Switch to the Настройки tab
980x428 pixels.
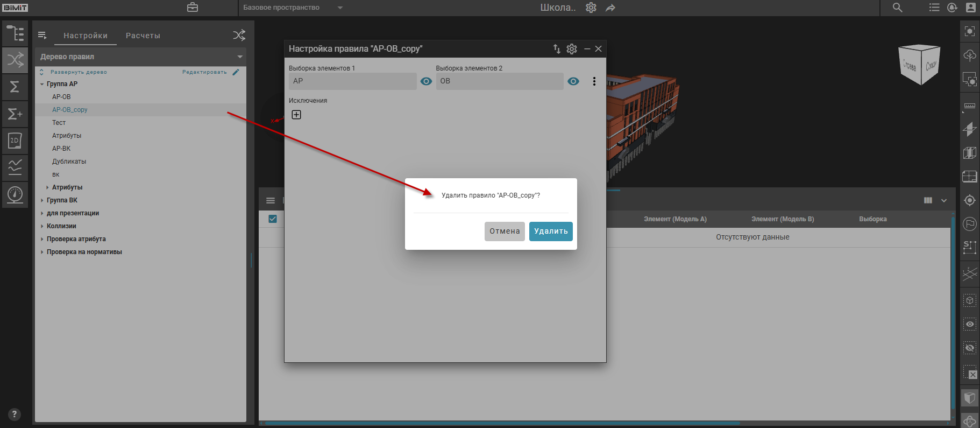86,36
